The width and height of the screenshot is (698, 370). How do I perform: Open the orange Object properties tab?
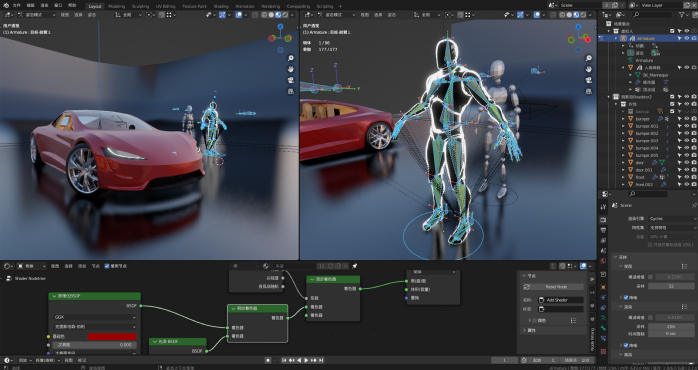(603, 287)
